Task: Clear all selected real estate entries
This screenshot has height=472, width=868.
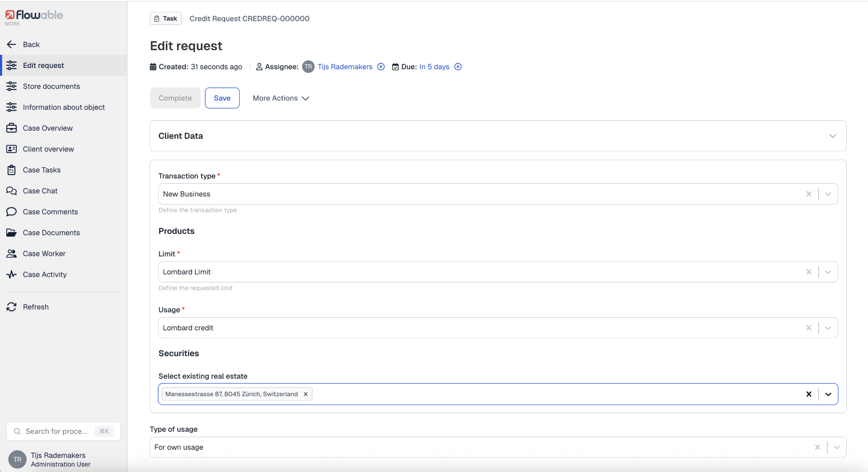Action: [x=809, y=394]
